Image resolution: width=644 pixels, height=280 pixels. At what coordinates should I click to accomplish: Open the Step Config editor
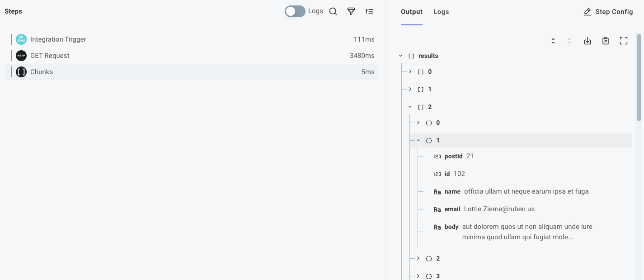(x=608, y=11)
